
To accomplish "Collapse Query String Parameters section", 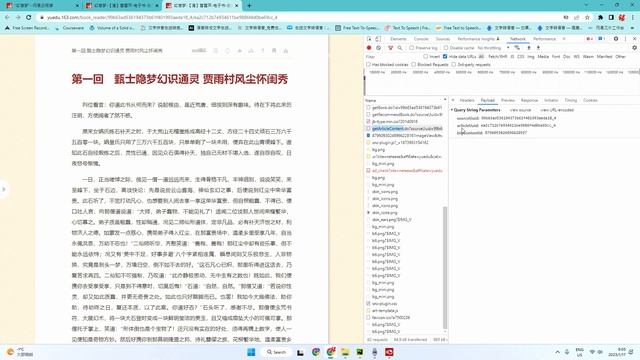I will (452, 110).
